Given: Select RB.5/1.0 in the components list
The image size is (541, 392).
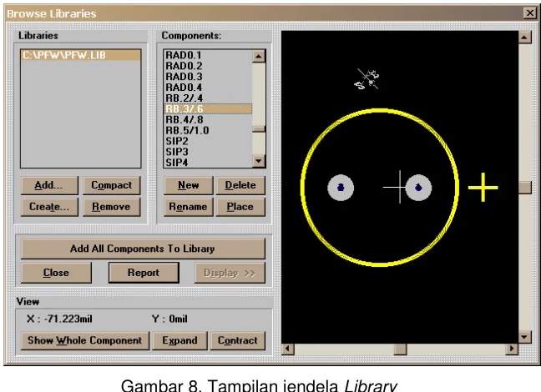Looking at the screenshot, I should tap(208, 131).
